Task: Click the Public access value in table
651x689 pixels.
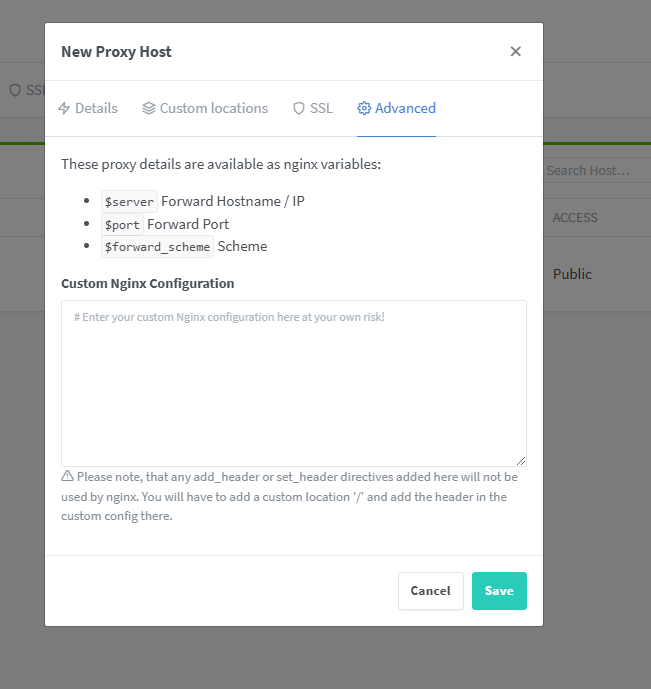Action: (x=573, y=274)
